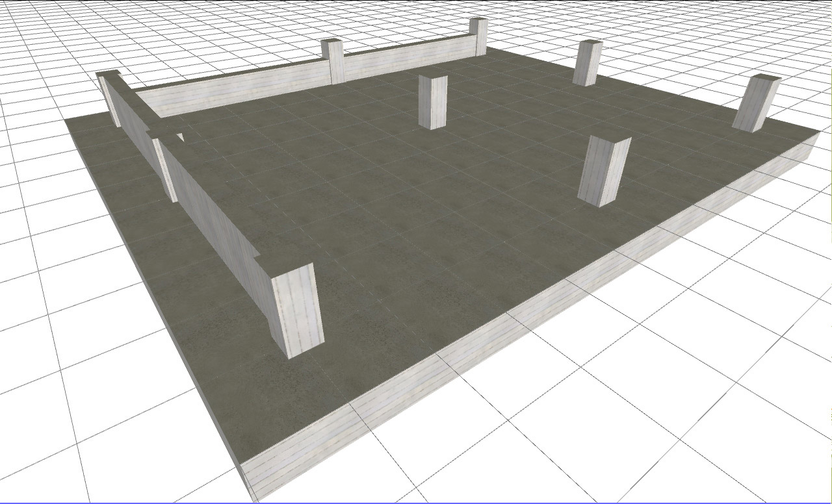Click the nearest free-standing pillar on the right
Image resolution: width=832 pixels, height=504 pixels.
604,171
